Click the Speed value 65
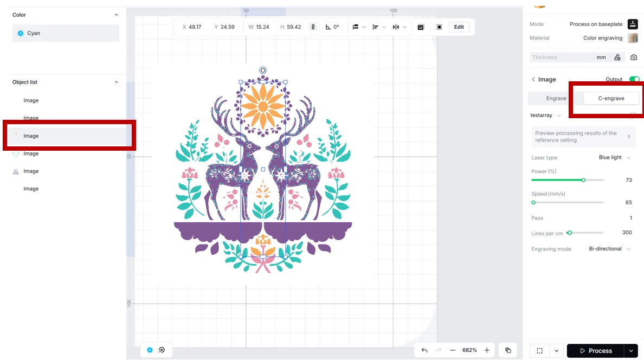644x360 pixels. pos(629,203)
